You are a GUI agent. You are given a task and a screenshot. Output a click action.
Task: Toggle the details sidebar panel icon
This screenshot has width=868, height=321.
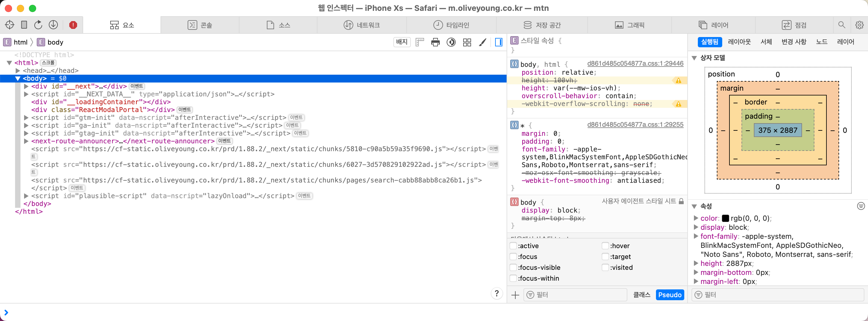(499, 42)
